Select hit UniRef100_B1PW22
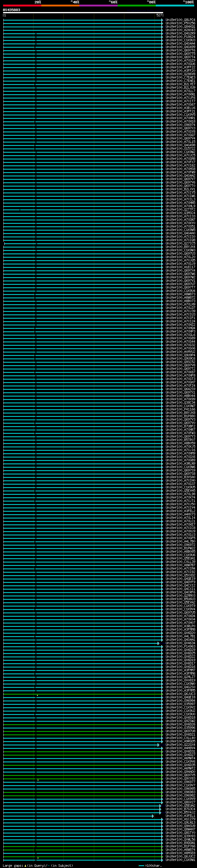This screenshot has width=197, height=868. [180, 548]
